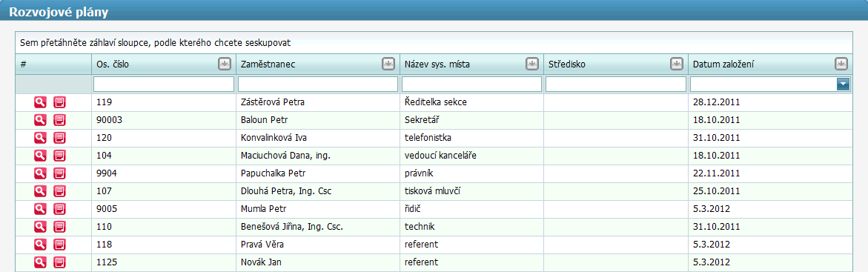The width and height of the screenshot is (868, 272).
Task: Click document icon in Baloun Petr row
Action: tap(59, 120)
